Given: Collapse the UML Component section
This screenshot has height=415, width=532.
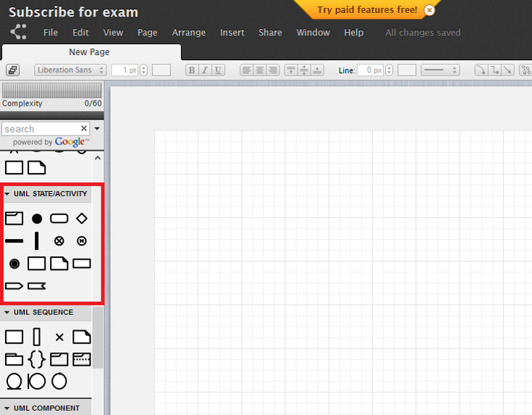Looking at the screenshot, I should pyautogui.click(x=7, y=408).
